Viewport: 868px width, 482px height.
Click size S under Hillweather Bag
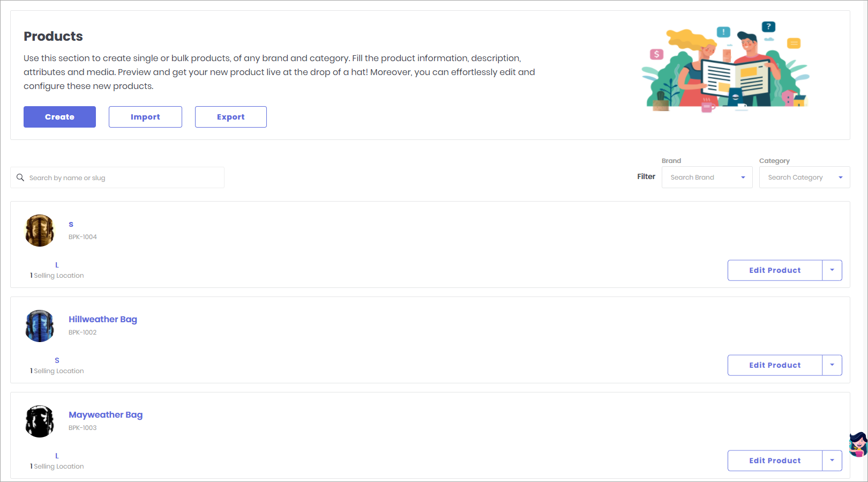(57, 360)
